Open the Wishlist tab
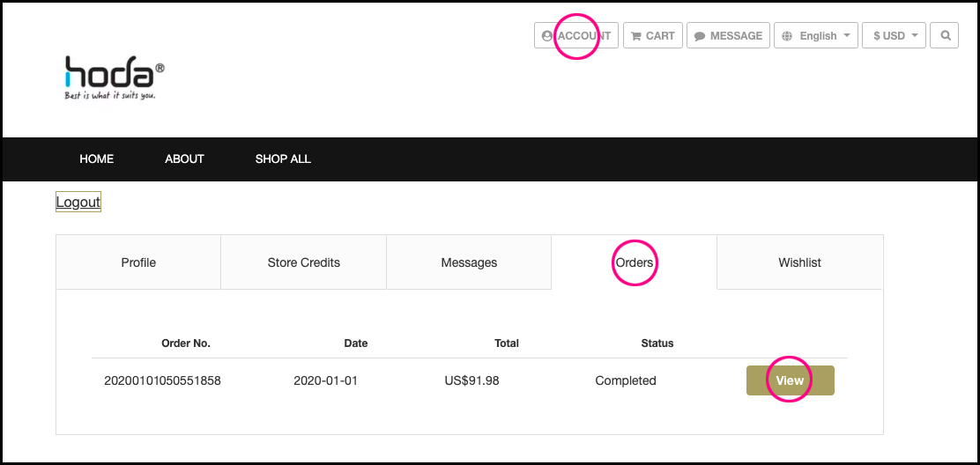Screen dimensions: 980x465 coord(799,262)
